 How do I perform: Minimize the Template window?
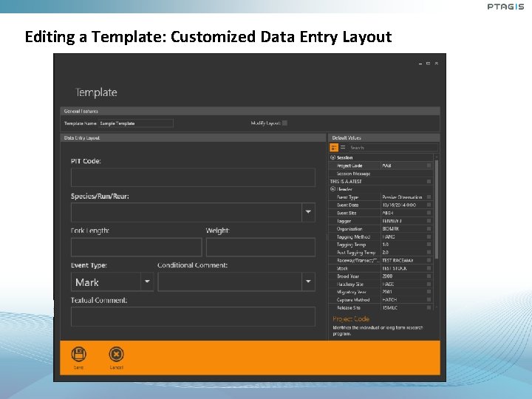pos(420,64)
